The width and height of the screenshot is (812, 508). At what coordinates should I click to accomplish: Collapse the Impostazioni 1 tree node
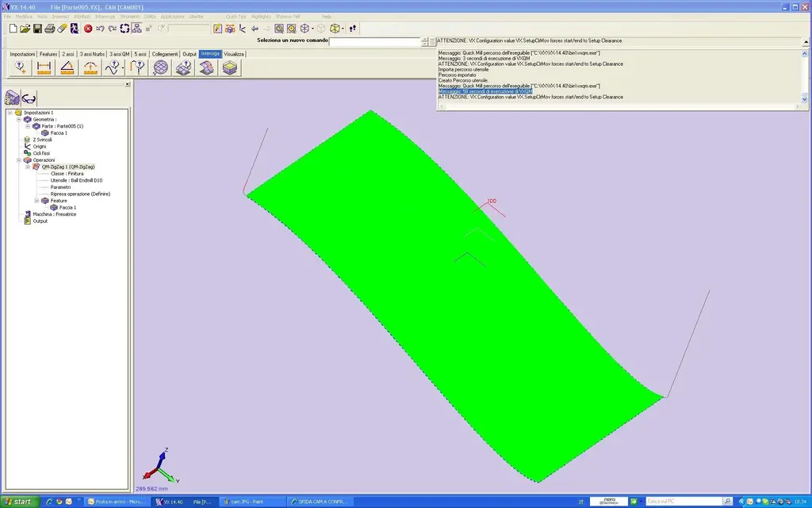point(10,113)
